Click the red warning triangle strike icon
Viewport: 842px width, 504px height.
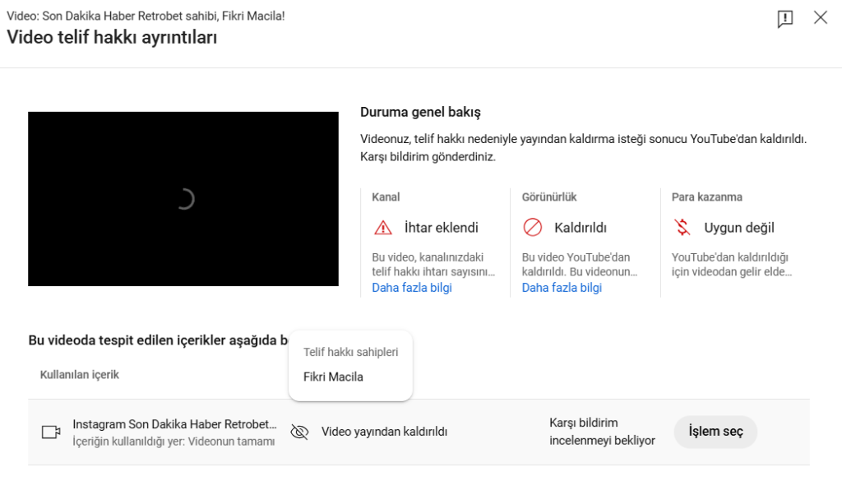pos(383,228)
